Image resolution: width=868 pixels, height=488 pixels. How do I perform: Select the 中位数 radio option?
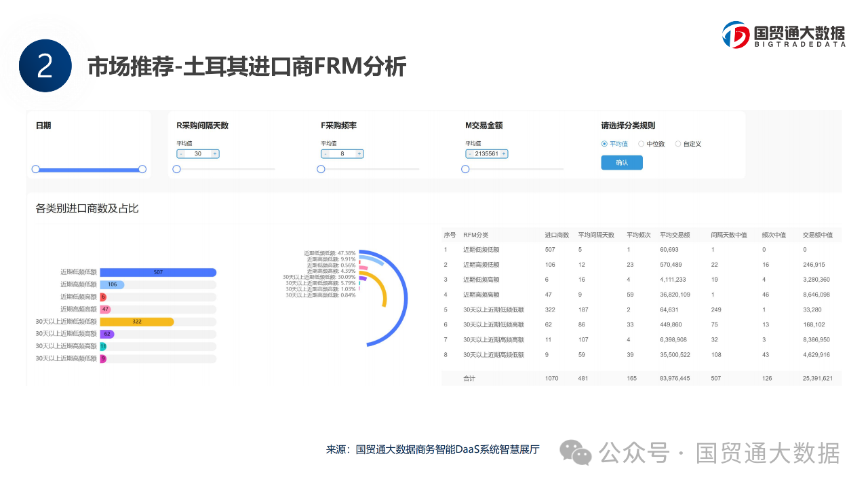(642, 144)
